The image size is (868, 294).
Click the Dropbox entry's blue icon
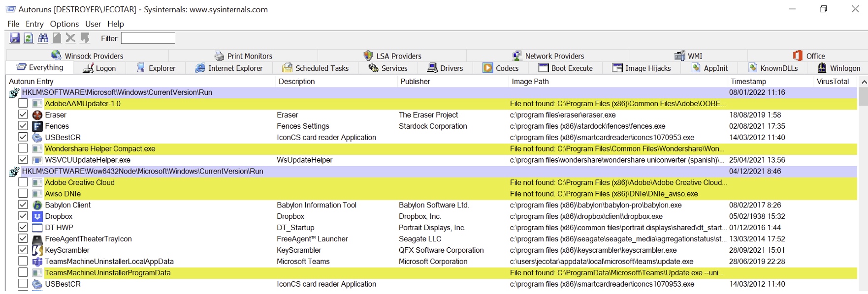coord(37,216)
